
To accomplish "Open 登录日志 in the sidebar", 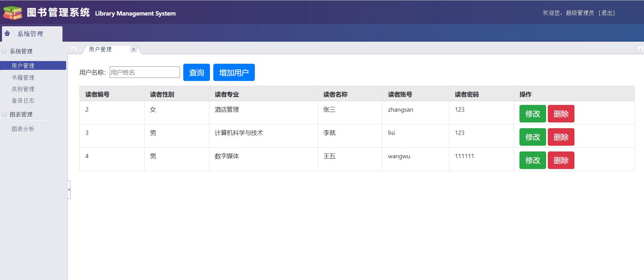I will click(x=23, y=101).
